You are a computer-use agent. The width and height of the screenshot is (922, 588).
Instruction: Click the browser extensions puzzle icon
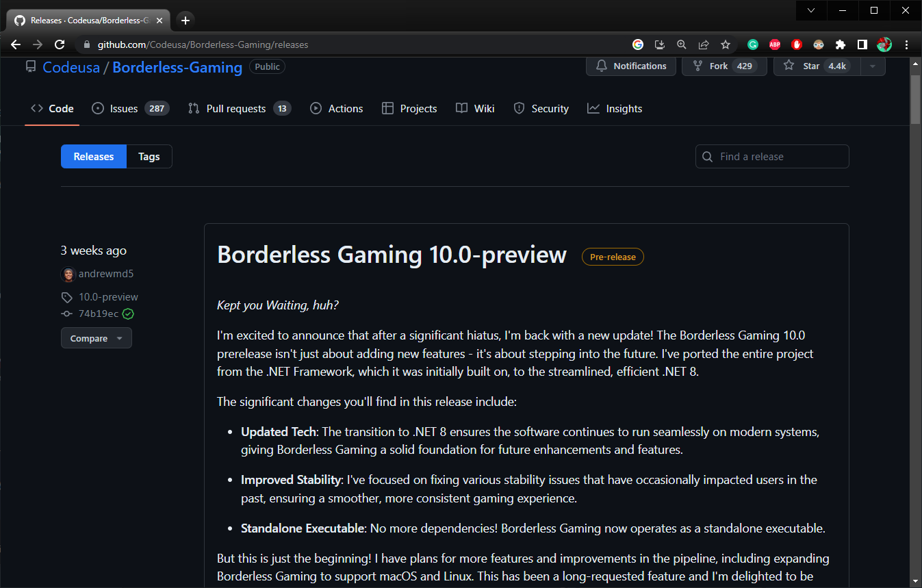(x=841, y=44)
